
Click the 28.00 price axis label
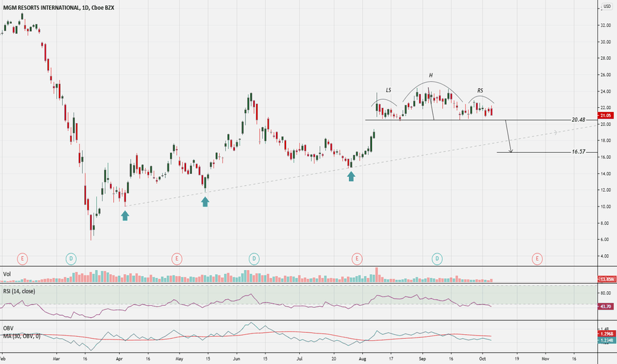tap(606, 58)
